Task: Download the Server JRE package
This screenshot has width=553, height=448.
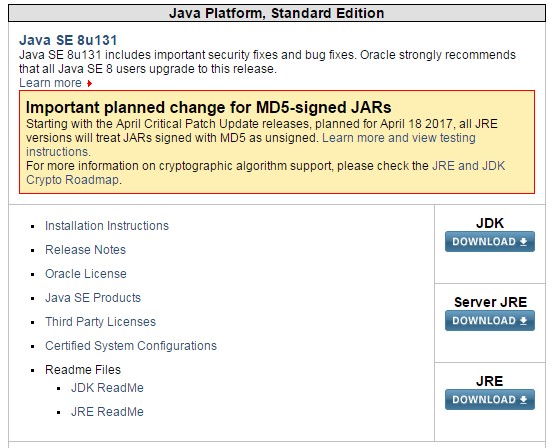Action: coord(490,321)
